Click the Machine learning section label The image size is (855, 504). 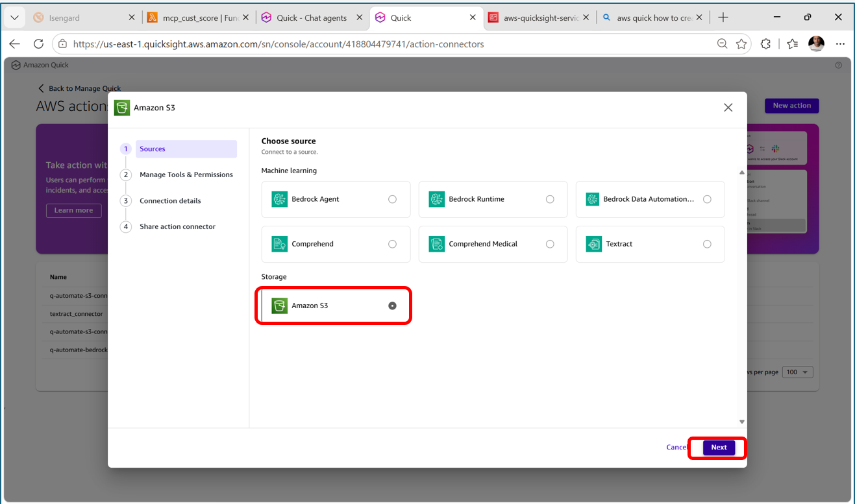click(289, 171)
